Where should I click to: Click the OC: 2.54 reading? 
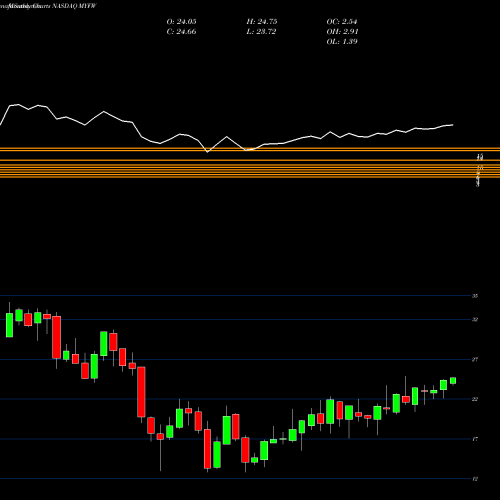pos(342,22)
